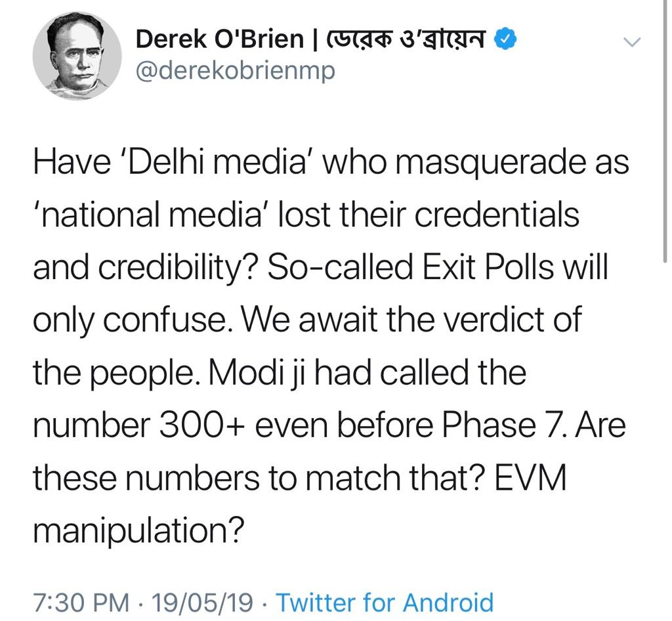The image size is (672, 621).
Task: Click the 19/05/19 date text
Action: (202, 603)
